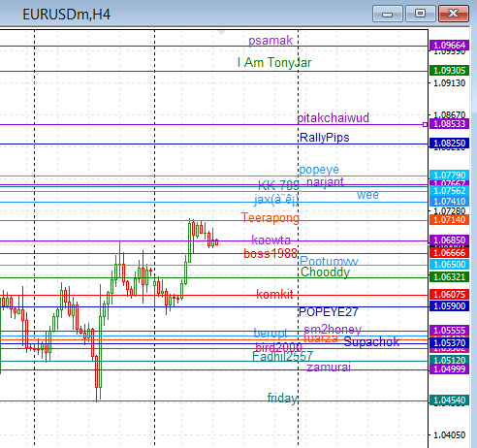Select the RallyPips label
477x448 pixels.
325,138
